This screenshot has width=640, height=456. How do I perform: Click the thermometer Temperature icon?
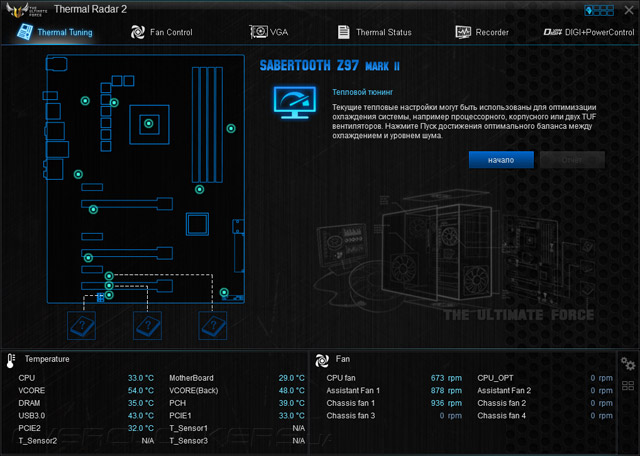[11, 360]
